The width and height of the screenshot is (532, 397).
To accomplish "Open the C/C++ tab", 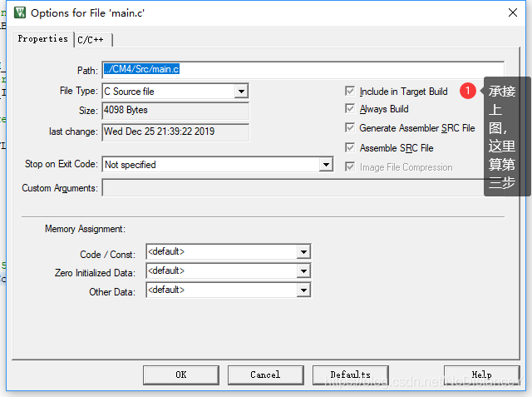I will [93, 40].
